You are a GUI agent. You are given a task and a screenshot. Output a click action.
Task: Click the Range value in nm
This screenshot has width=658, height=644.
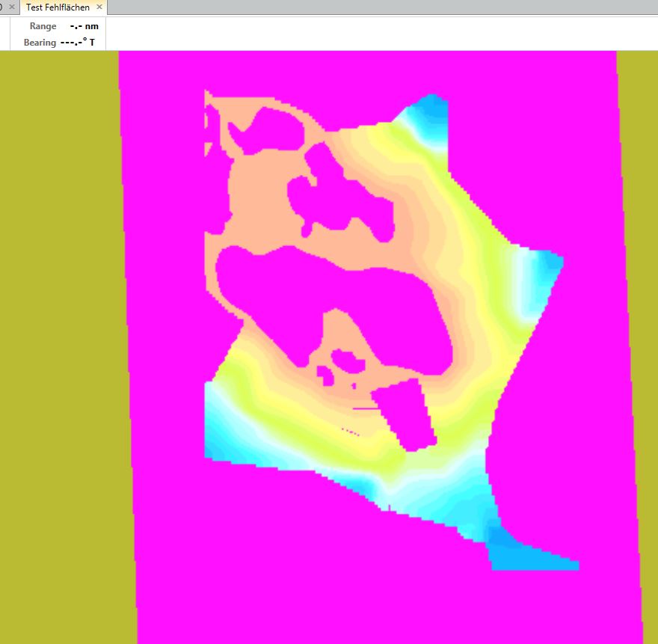coord(84,26)
